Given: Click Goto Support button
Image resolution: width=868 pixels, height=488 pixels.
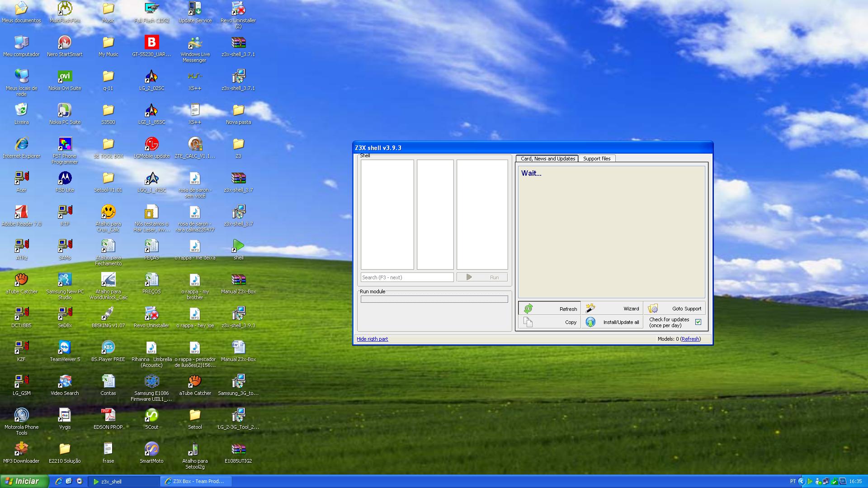Looking at the screenshot, I should tap(675, 309).
